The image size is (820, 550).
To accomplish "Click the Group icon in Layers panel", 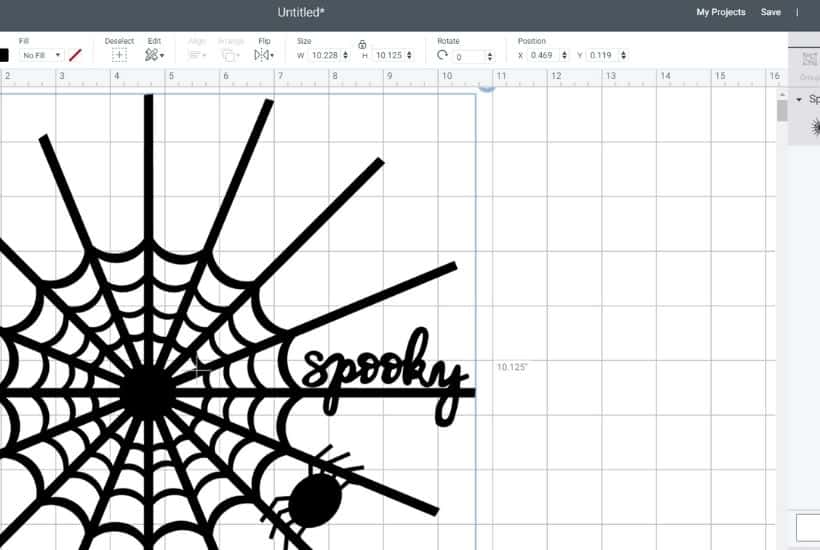I will [810, 60].
